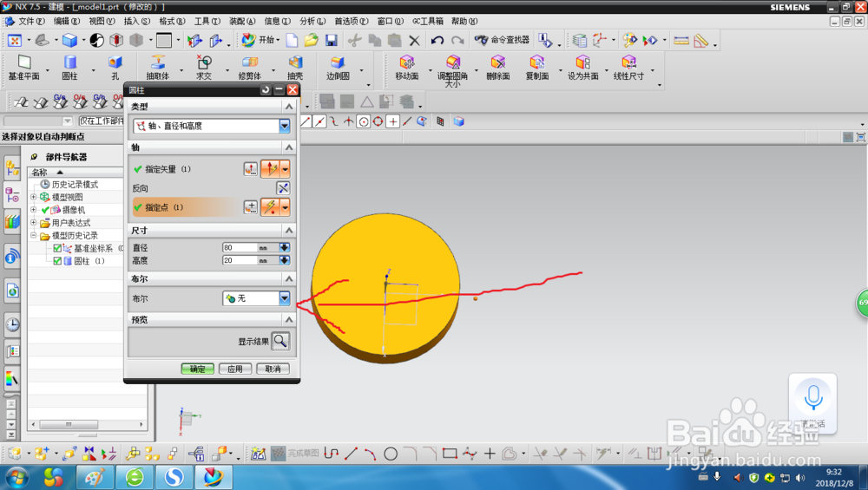The height and width of the screenshot is (490, 868).
Task: Open the 高度 value options arrow
Action: click(285, 260)
